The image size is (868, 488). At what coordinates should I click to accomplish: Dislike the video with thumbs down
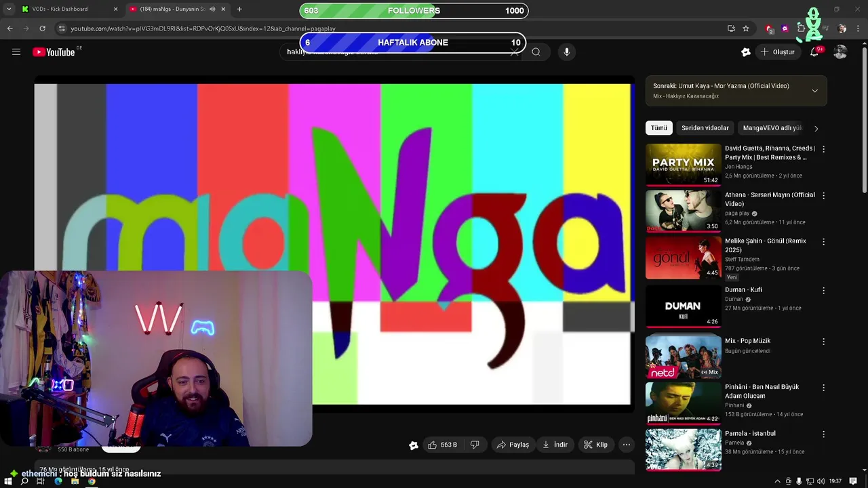[475, 445]
